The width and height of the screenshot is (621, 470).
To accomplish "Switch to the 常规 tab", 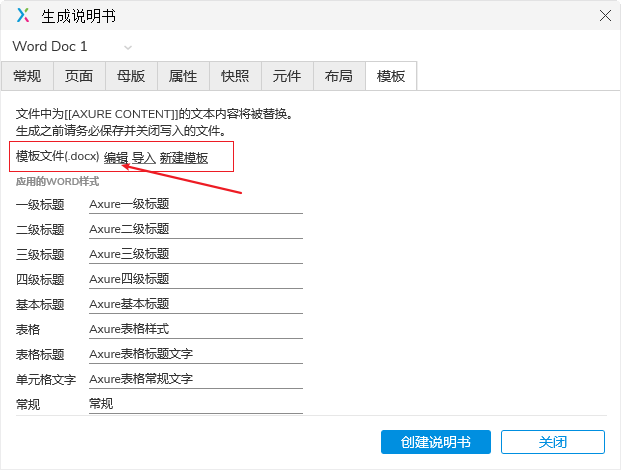I will pyautogui.click(x=27, y=76).
